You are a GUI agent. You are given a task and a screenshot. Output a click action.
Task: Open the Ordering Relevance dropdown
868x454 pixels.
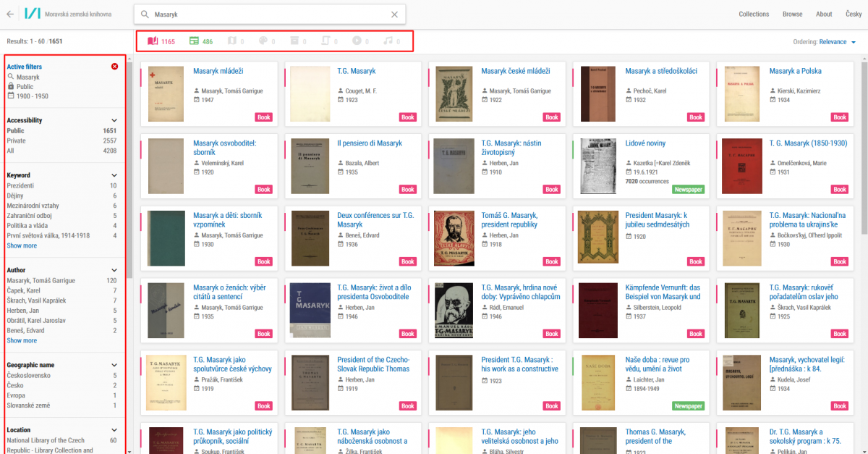coord(837,42)
